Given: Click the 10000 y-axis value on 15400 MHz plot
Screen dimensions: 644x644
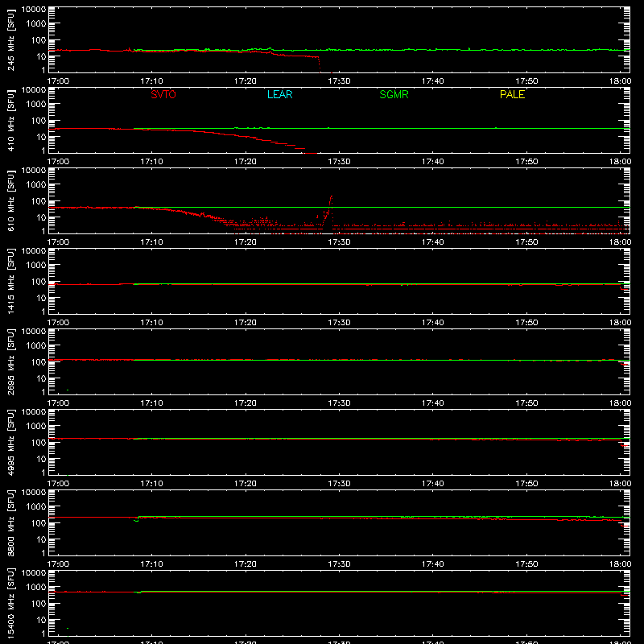Looking at the screenshot, I should [34, 573].
